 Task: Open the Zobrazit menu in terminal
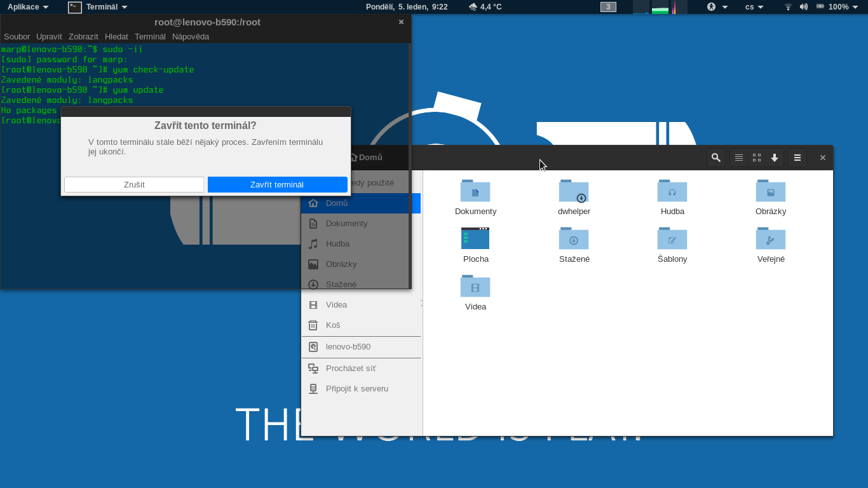click(83, 37)
